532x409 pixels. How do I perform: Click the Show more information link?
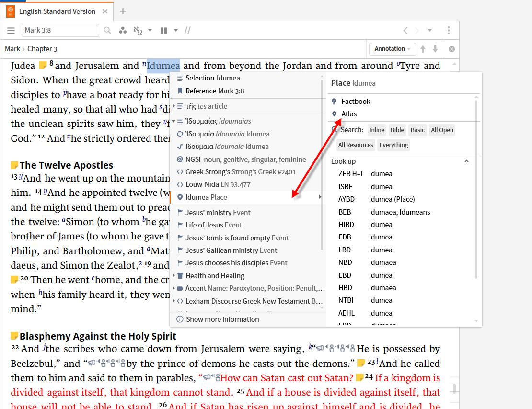222,319
